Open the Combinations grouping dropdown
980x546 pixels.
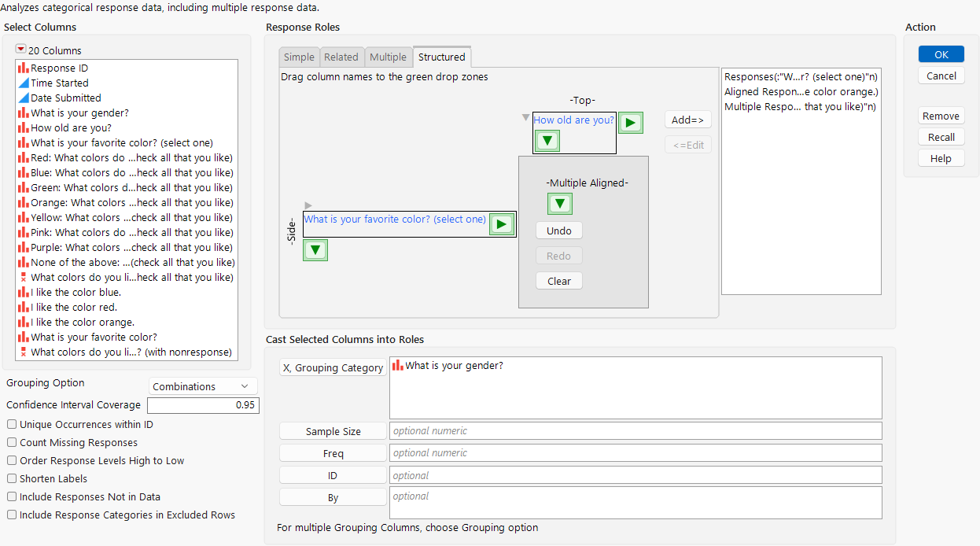pos(202,386)
